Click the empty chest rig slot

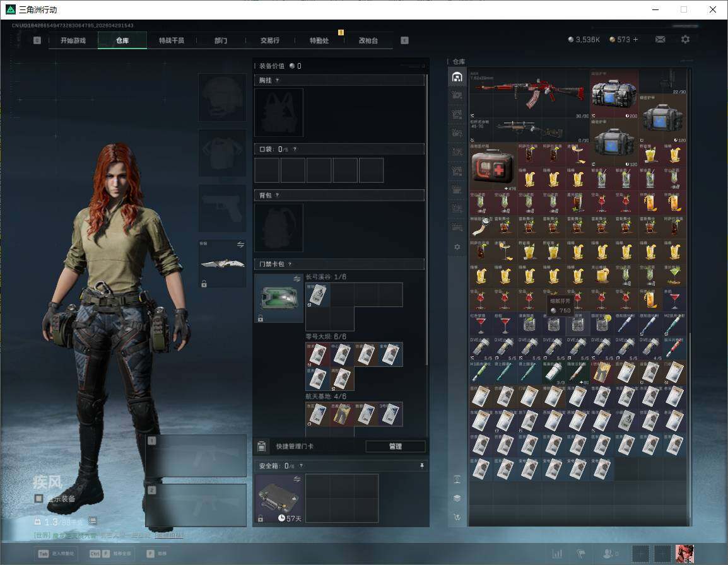coord(279,112)
